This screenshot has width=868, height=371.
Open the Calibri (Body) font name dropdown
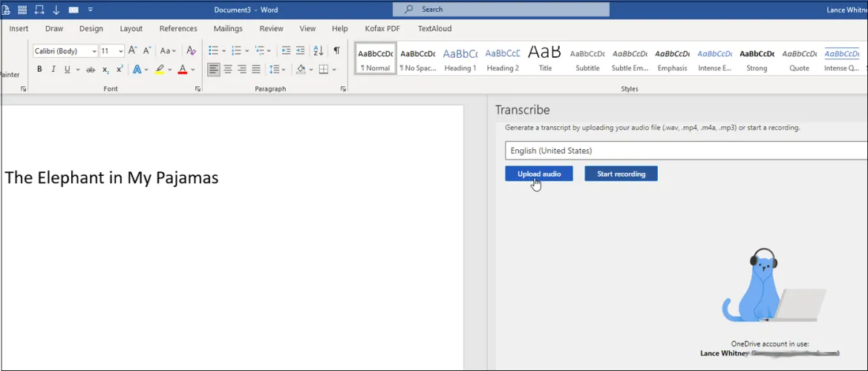tap(94, 51)
